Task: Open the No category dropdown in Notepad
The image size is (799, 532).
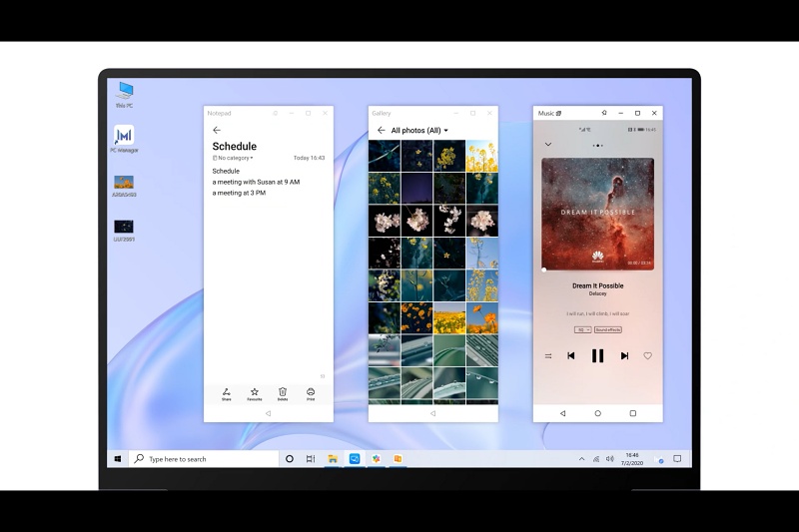Action: [233, 158]
